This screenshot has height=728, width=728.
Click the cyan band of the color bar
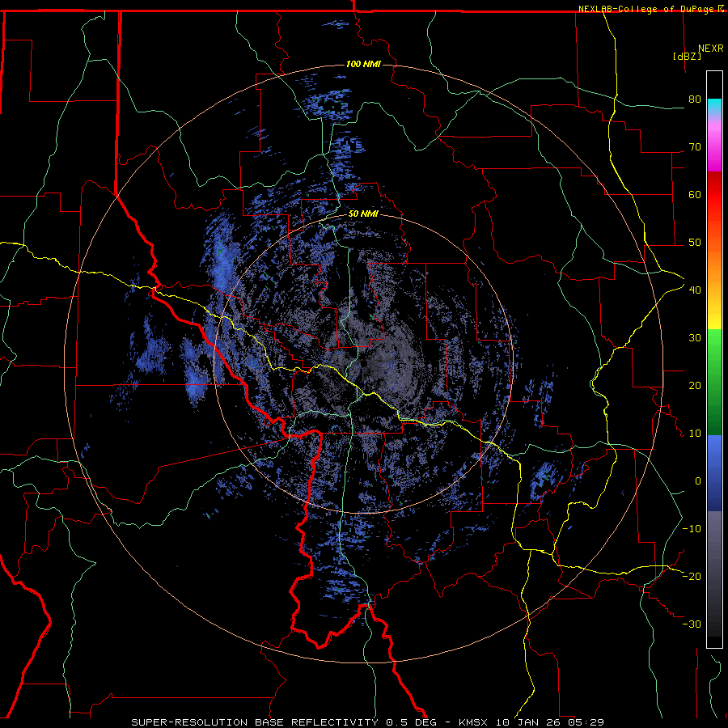[x=714, y=104]
